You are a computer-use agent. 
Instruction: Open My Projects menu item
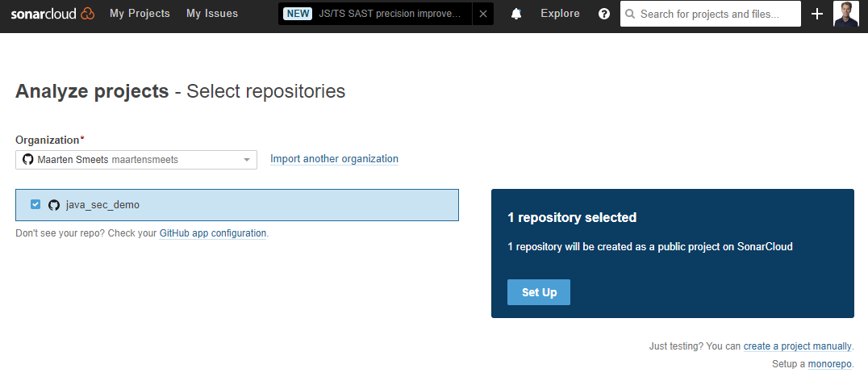pos(140,14)
